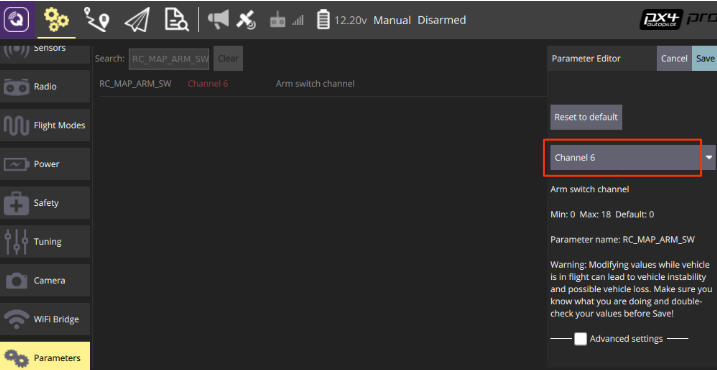Reset parameter to default value
Image resolution: width=717 pixels, height=370 pixels.
point(586,117)
